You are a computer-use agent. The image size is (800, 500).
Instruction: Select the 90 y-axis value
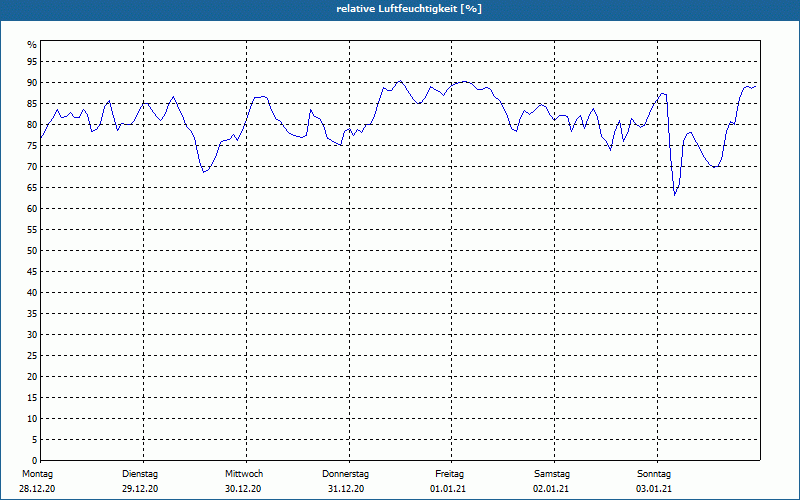click(32, 83)
